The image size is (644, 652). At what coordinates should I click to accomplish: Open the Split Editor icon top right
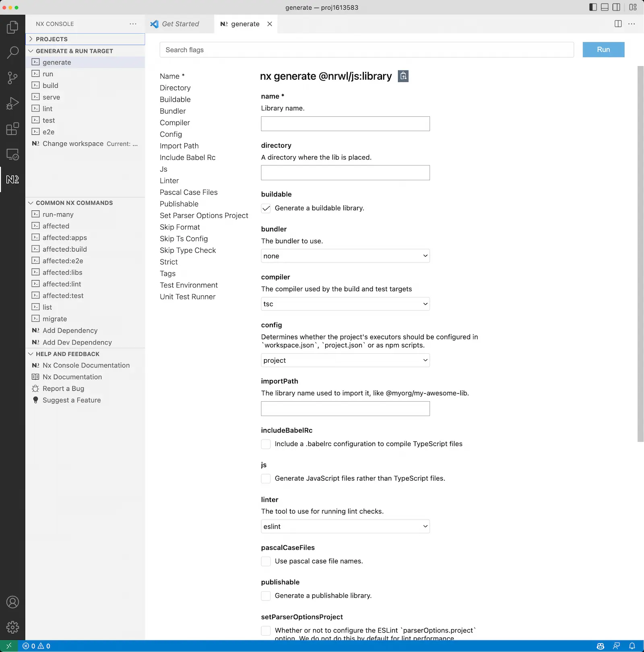click(x=618, y=24)
